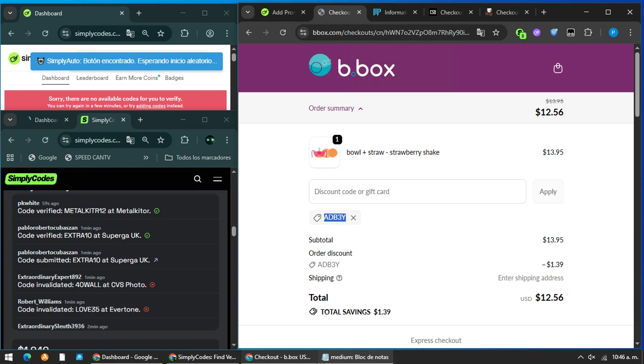Select the Dashboard nav item

click(x=55, y=78)
